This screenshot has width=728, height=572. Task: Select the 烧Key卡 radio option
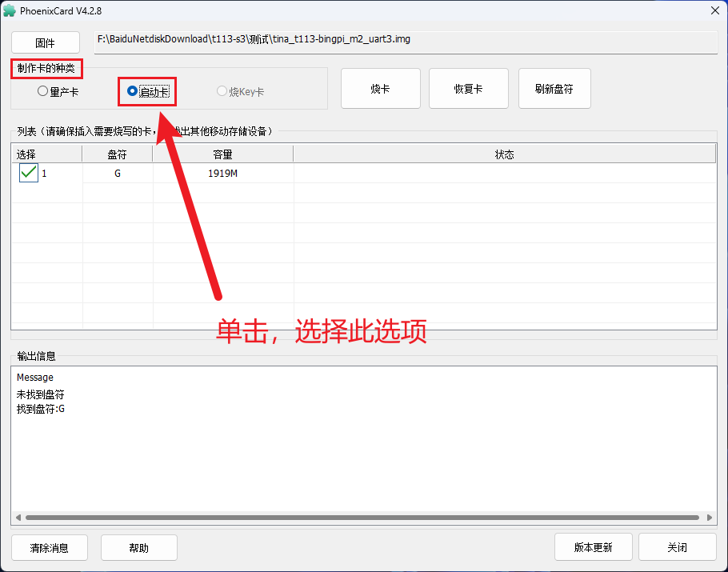point(241,91)
